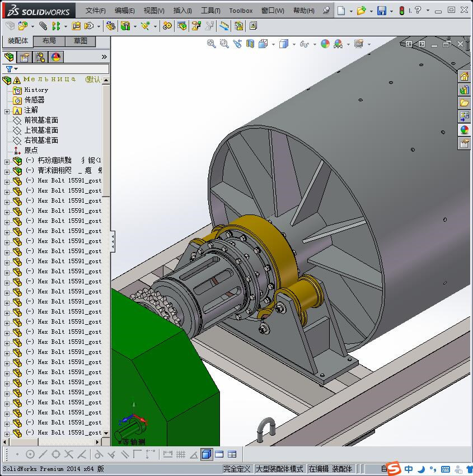The image size is (473, 476).
Task: Switch to the 布局 tab
Action: 49,41
